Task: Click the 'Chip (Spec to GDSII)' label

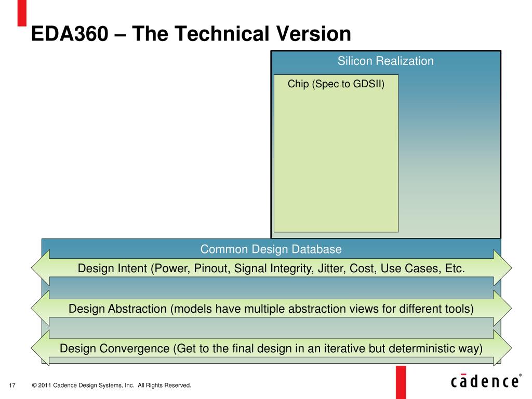Action: click(x=336, y=84)
